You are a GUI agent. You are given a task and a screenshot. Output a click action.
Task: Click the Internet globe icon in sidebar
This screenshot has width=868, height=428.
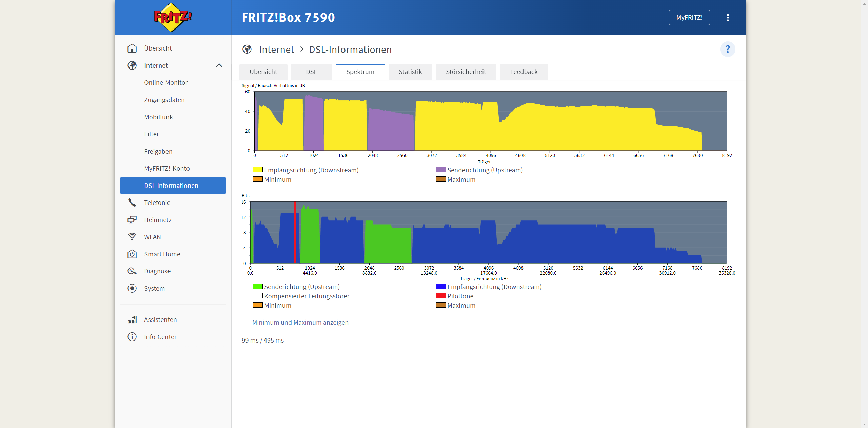coord(132,65)
